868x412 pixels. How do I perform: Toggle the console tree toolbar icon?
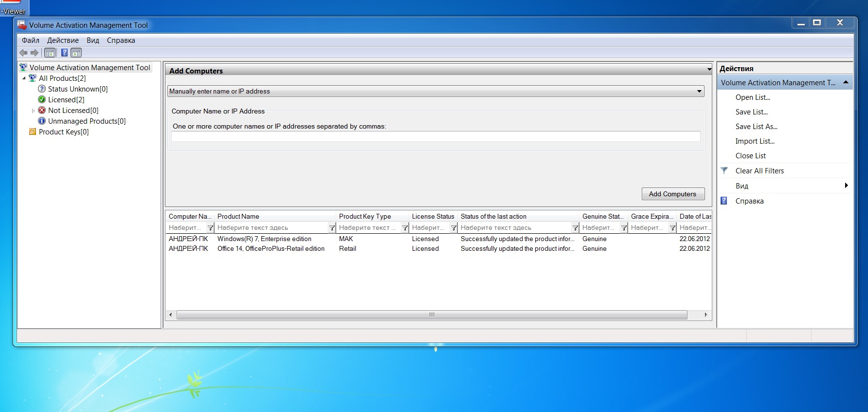50,53
